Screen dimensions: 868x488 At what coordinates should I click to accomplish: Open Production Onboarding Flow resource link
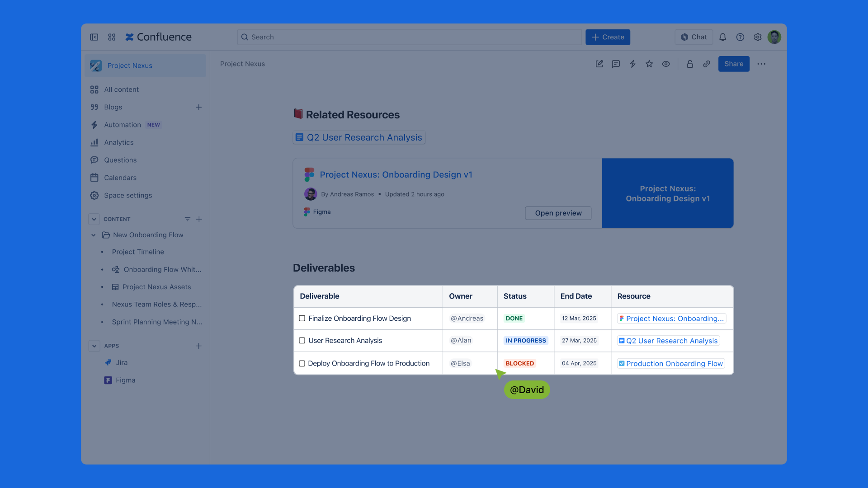pos(671,364)
